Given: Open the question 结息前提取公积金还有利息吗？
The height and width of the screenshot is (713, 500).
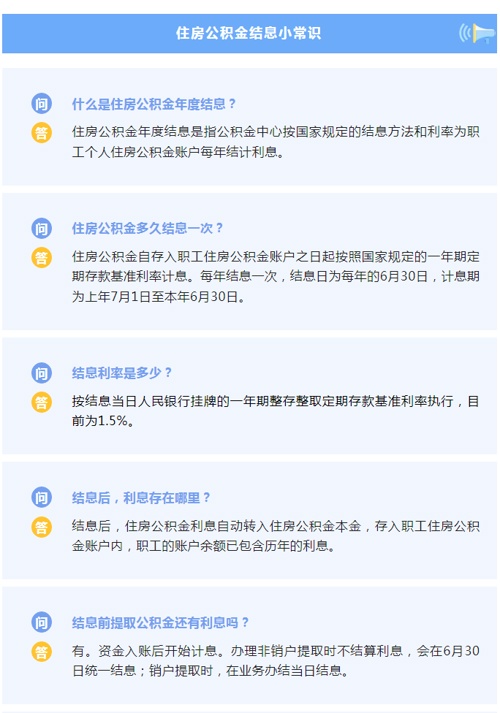Looking at the screenshot, I should (160, 623).
